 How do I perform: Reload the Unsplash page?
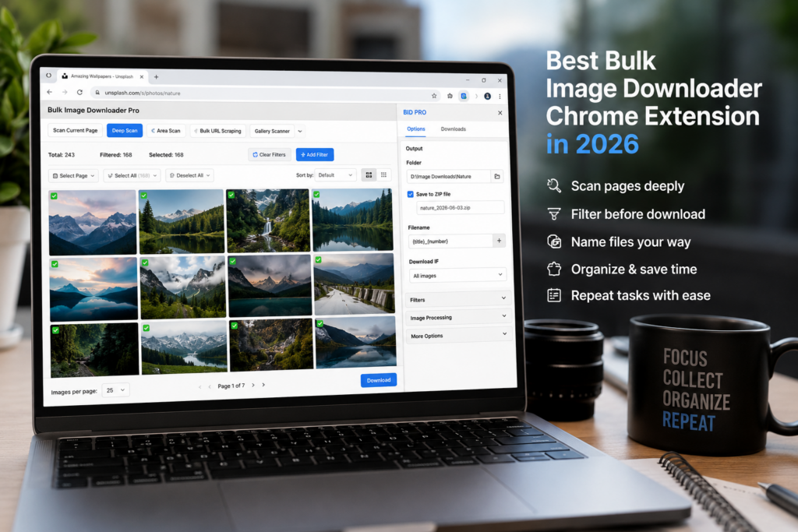click(x=80, y=92)
